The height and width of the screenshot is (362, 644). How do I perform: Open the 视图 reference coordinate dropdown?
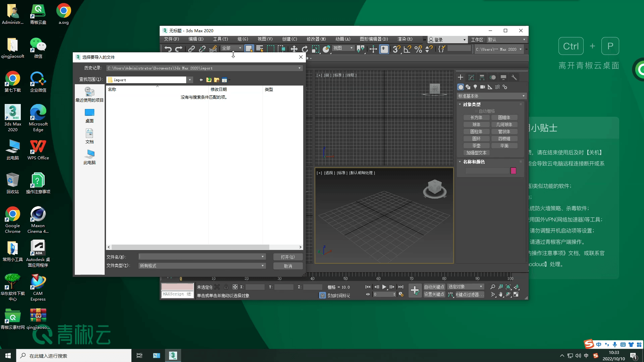pyautogui.click(x=343, y=48)
